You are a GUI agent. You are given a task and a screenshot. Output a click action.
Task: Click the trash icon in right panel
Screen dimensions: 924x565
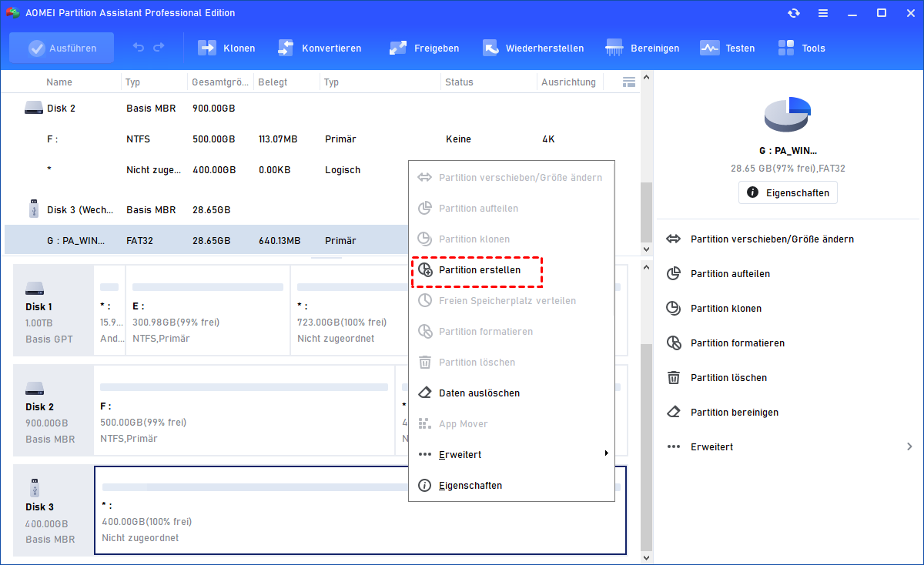click(x=674, y=378)
